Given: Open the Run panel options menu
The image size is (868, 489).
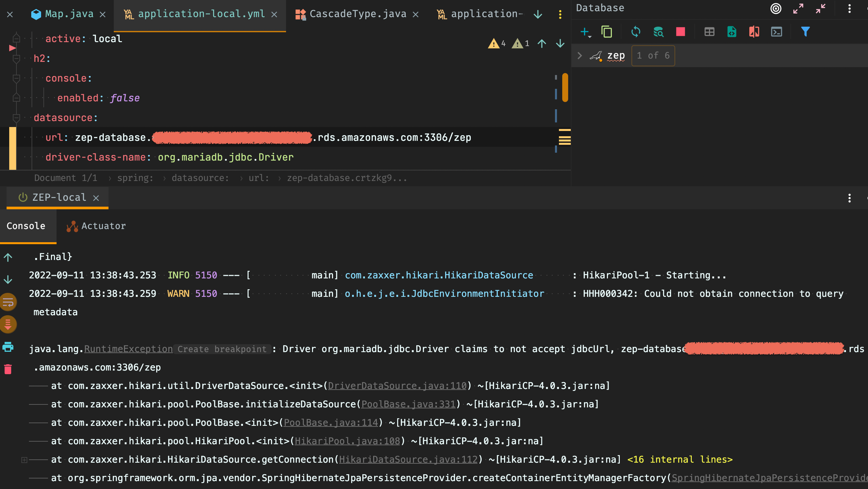Looking at the screenshot, I should (x=850, y=198).
